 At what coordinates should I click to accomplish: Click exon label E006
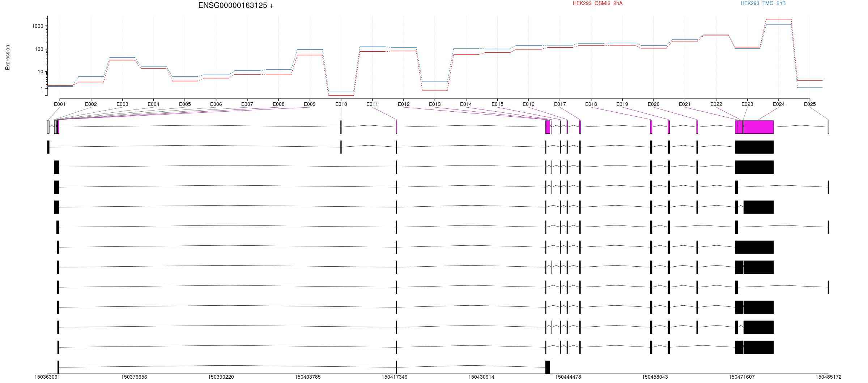pos(216,104)
